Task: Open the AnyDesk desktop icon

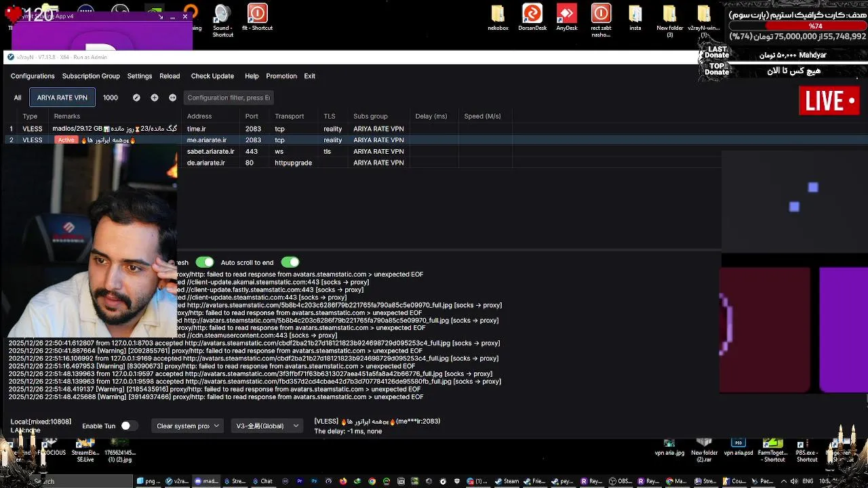Action: (567, 18)
